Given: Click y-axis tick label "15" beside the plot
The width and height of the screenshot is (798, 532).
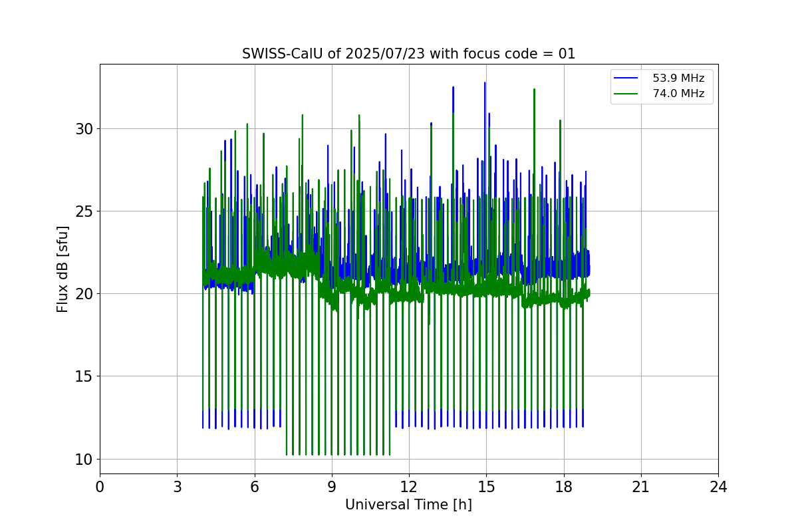Looking at the screenshot, I should click(x=83, y=376).
